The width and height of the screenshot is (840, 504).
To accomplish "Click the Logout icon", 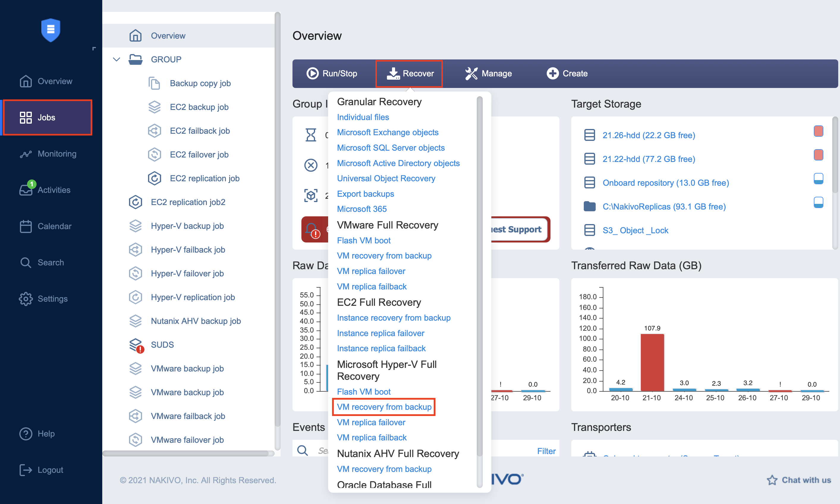I will (26, 470).
